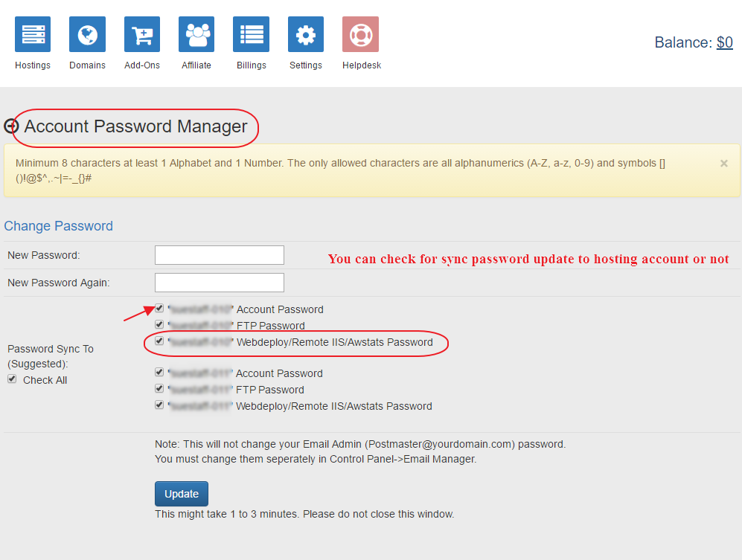Click the Helpdesk lifebuoy icon
The image size is (742, 560).
361,35
